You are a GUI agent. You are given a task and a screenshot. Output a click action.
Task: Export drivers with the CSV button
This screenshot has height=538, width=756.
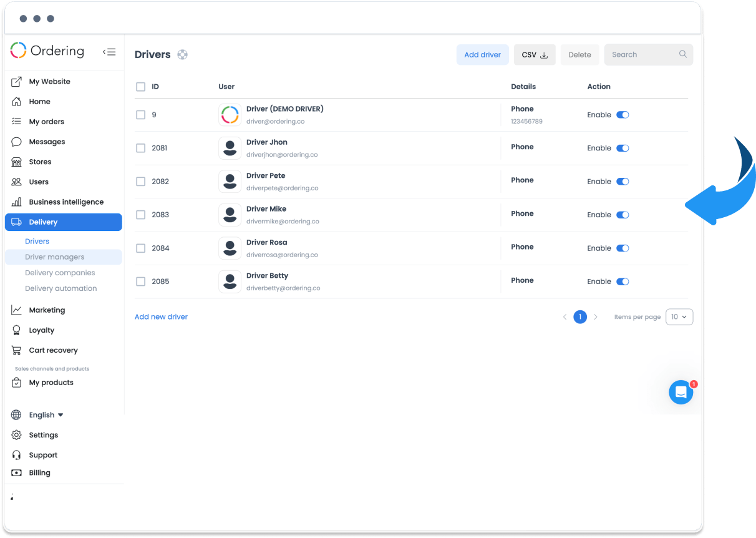coord(535,55)
